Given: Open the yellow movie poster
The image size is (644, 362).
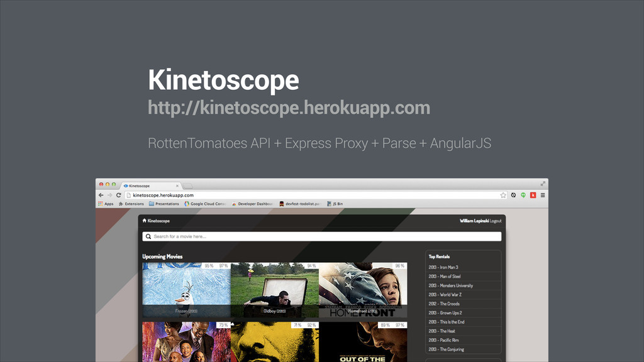Looking at the screenshot, I should [x=275, y=341].
